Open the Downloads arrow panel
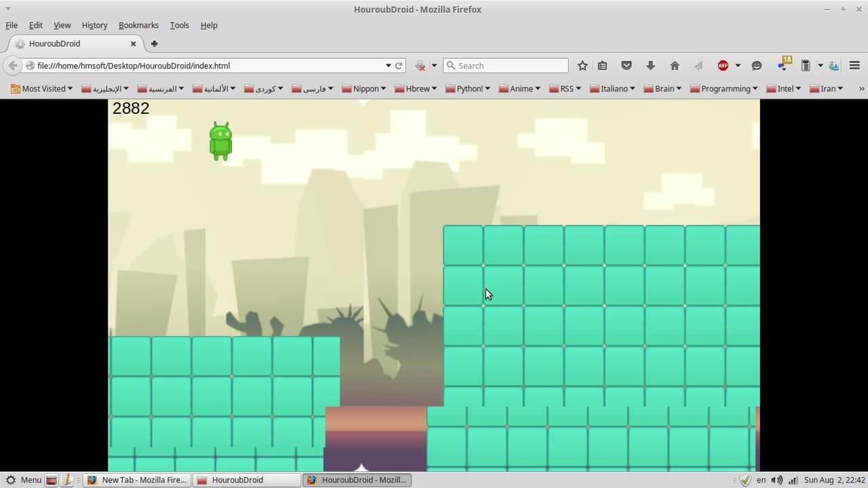 (x=650, y=66)
